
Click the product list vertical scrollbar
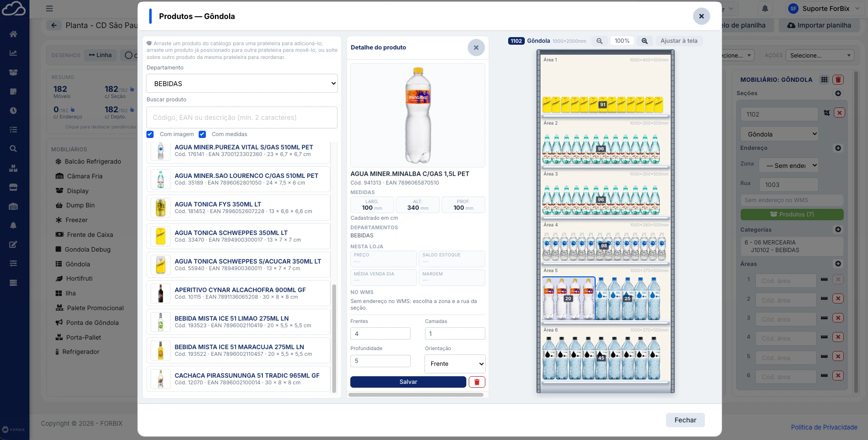[x=334, y=339]
